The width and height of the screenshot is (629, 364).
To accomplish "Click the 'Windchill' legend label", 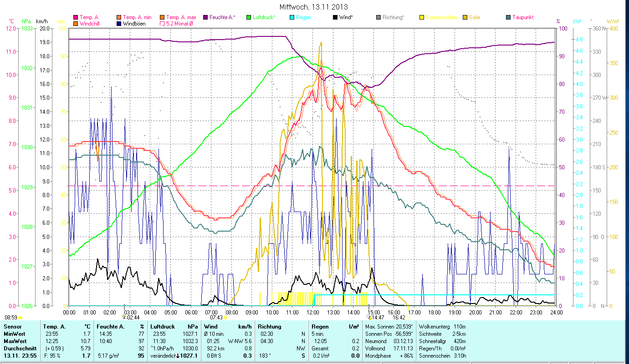I will 90,23.
